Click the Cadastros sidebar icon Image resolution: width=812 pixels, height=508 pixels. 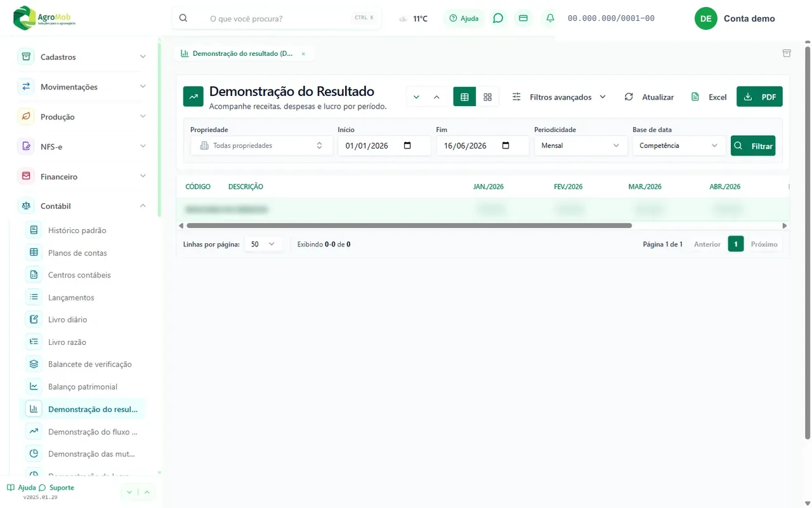coord(26,57)
